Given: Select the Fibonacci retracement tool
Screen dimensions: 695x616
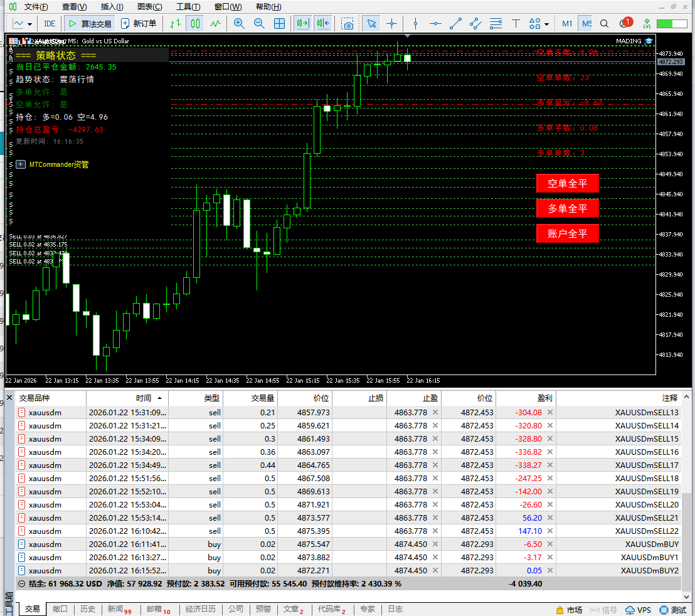Looking at the screenshot, I should [x=496, y=23].
